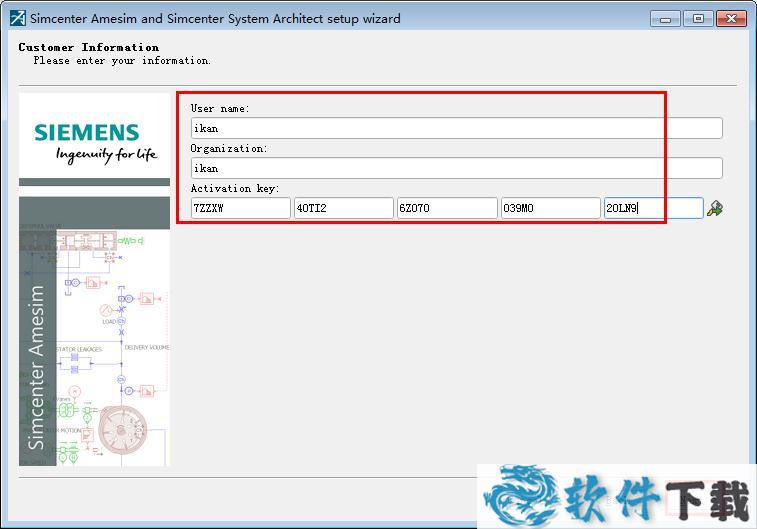Maximize the setup wizard window

(696, 18)
